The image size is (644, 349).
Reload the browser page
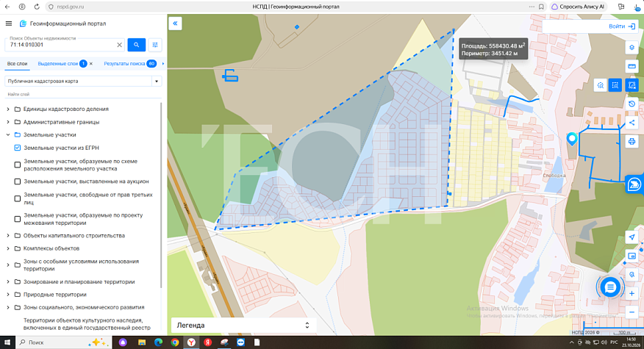(37, 7)
